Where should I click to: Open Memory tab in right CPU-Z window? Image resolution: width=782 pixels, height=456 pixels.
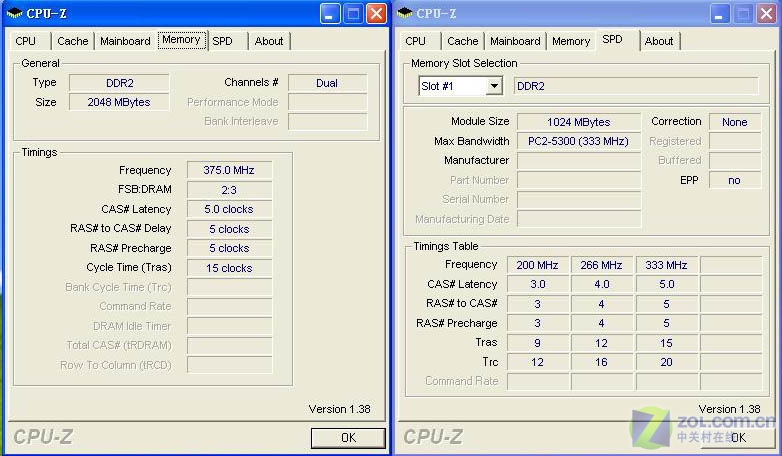tap(571, 41)
